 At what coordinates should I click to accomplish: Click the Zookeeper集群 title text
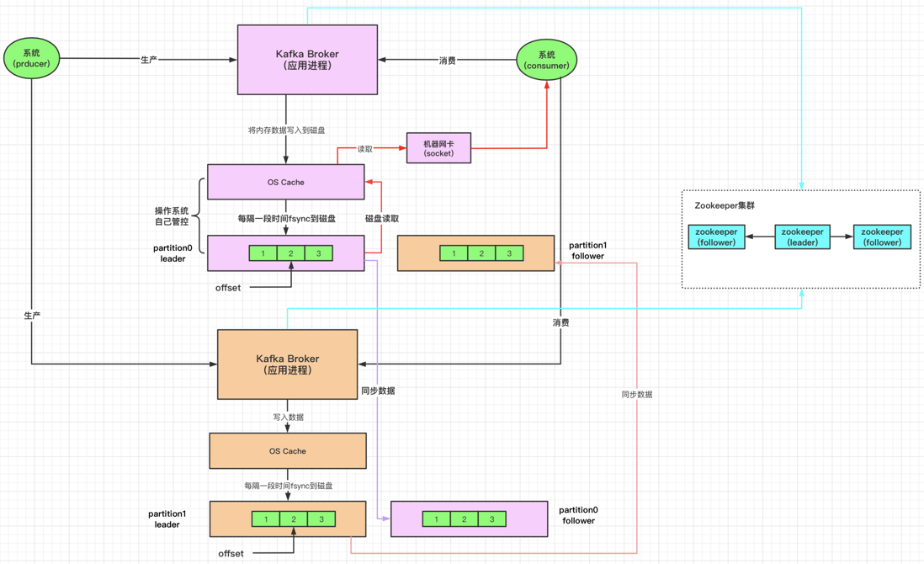point(725,205)
